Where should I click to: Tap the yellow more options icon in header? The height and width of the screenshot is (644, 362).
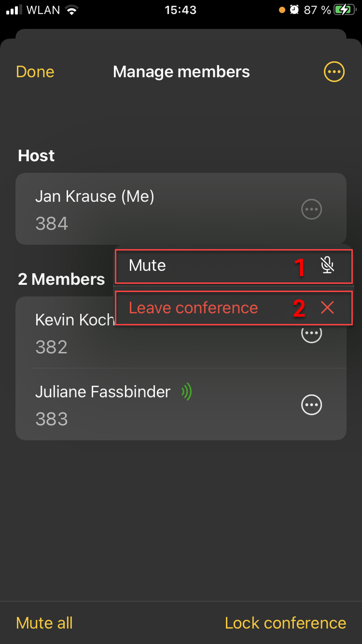pyautogui.click(x=334, y=72)
